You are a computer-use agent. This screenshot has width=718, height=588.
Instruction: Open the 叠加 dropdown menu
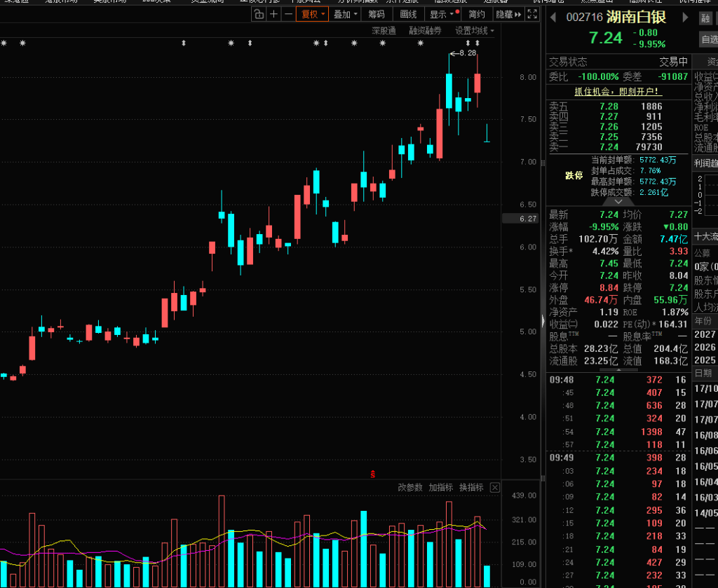(346, 14)
